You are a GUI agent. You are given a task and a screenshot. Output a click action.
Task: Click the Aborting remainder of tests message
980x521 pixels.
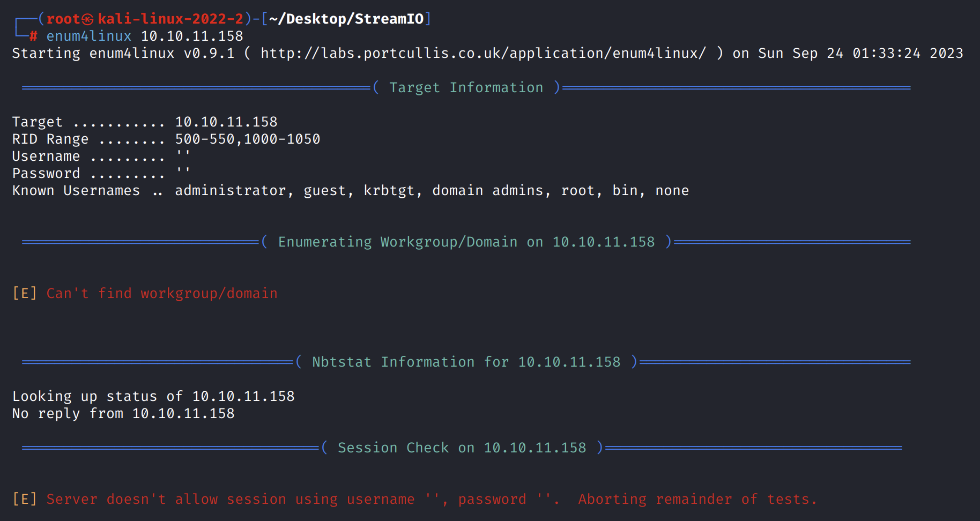coord(697,499)
